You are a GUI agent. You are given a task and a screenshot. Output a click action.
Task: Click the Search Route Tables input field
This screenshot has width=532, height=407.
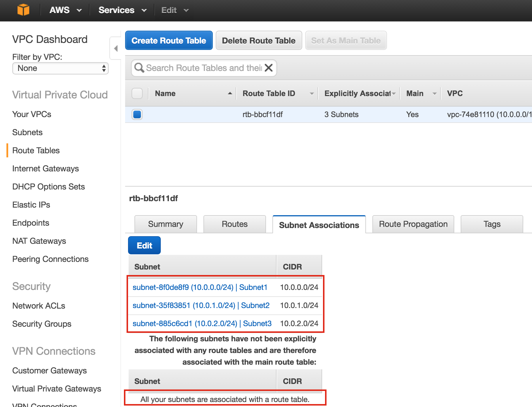tap(204, 68)
